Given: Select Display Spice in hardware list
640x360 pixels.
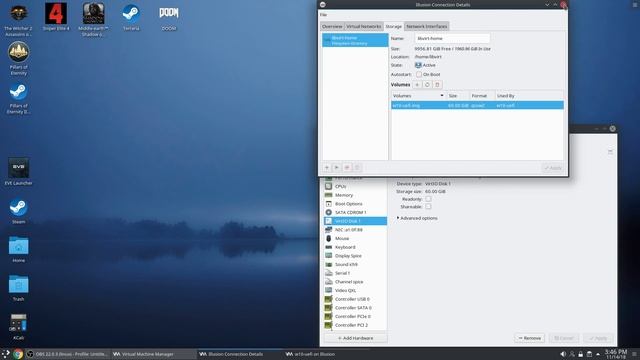Looking at the screenshot, I should coord(355,256).
